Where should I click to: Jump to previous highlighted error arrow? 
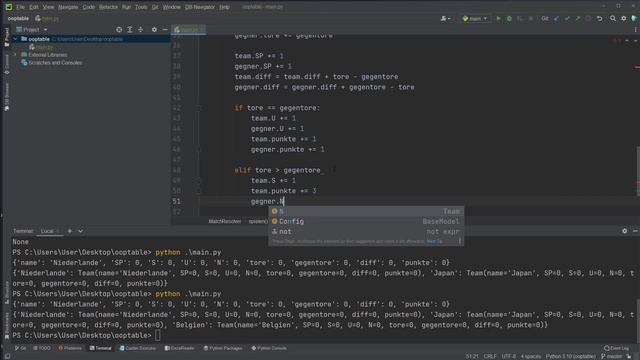coord(627,40)
